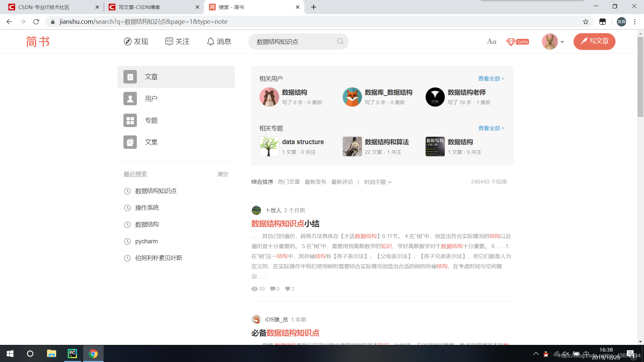Like the 数据结构知识点小结 article heart

[288, 289]
